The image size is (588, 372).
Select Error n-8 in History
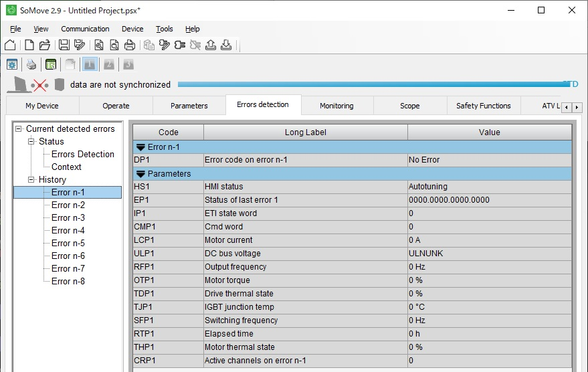coord(68,282)
